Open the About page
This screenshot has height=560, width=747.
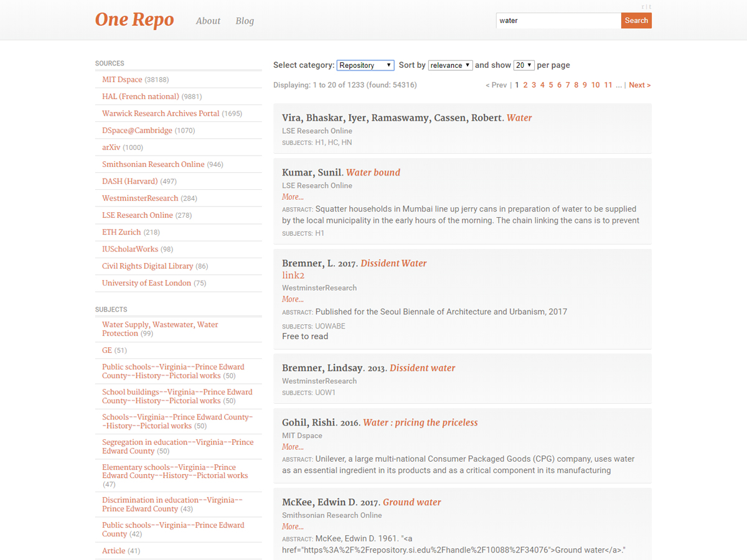click(208, 21)
